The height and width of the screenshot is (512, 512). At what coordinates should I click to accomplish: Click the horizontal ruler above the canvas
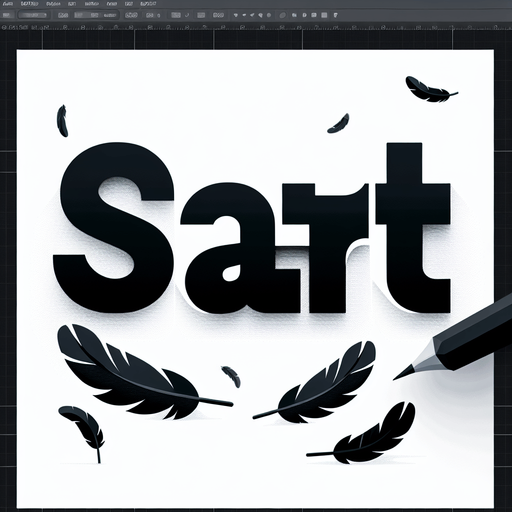tap(256, 27)
